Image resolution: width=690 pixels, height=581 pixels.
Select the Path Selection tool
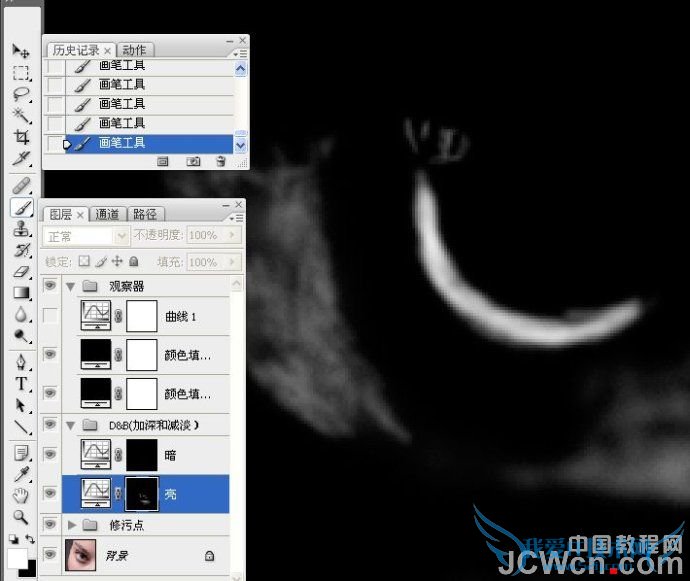click(x=21, y=405)
